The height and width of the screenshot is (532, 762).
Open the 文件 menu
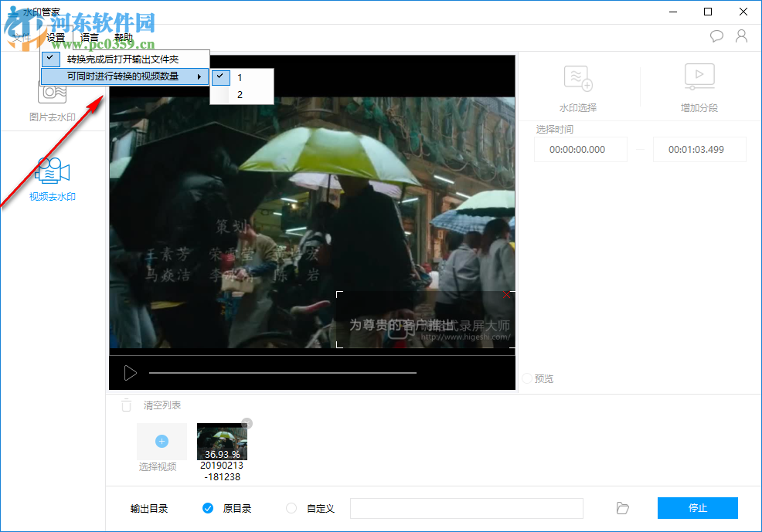[22, 37]
